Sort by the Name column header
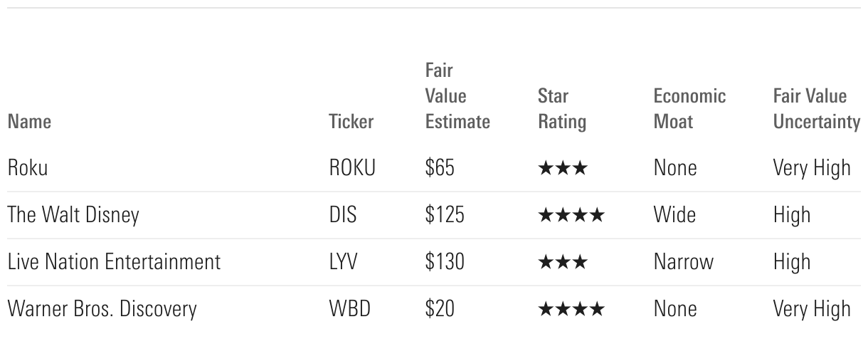 coord(29,122)
